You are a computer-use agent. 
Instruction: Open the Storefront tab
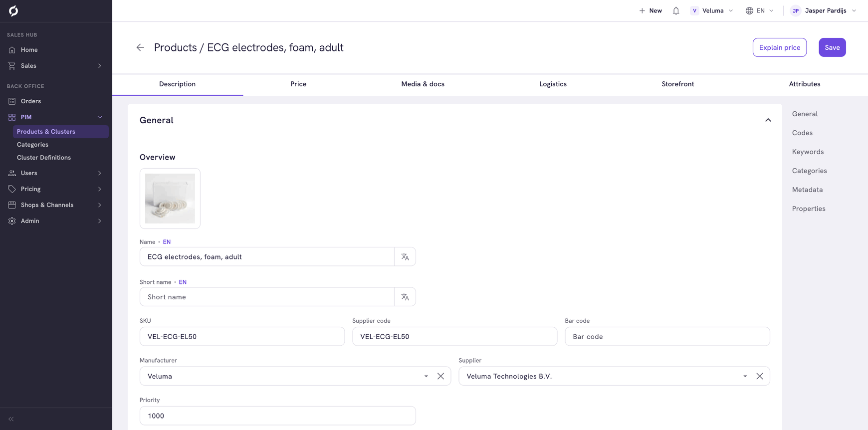point(678,84)
